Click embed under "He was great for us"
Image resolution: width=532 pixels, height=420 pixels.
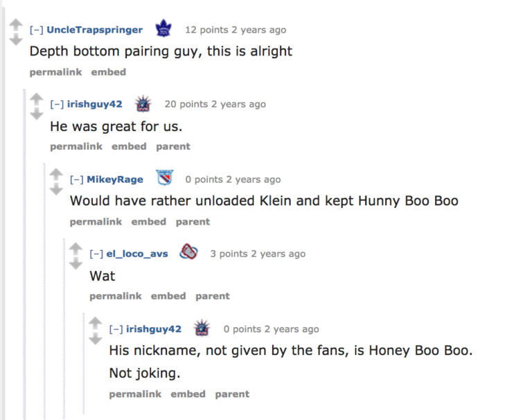[129, 146]
